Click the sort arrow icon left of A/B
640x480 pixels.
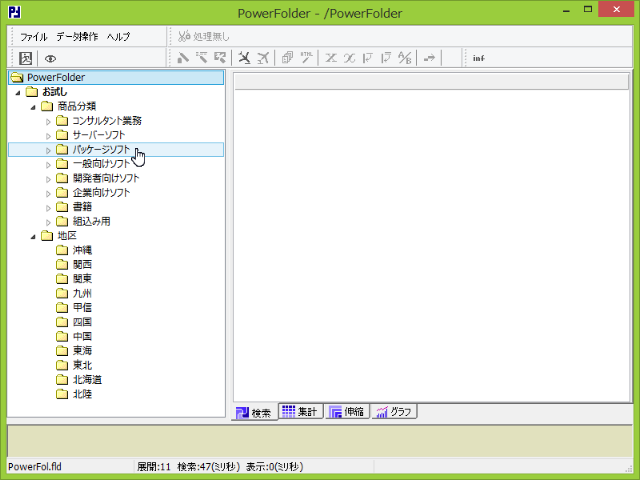tap(386, 58)
